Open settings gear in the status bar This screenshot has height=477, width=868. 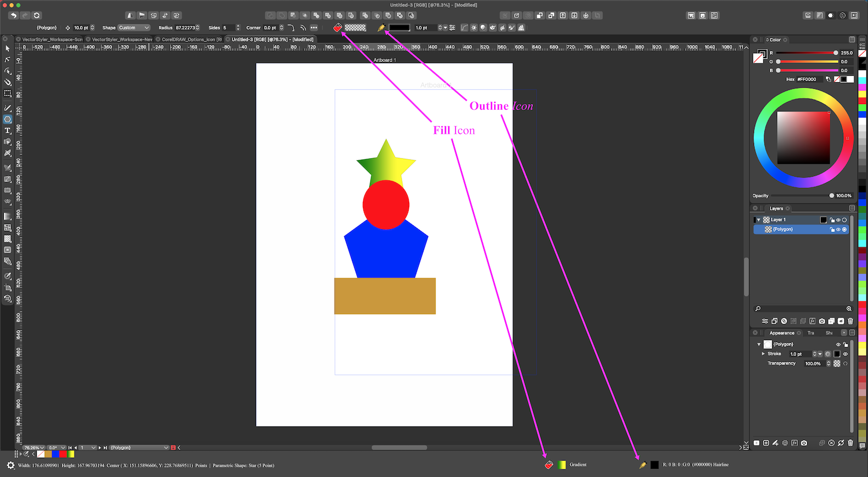pyautogui.click(x=10, y=465)
